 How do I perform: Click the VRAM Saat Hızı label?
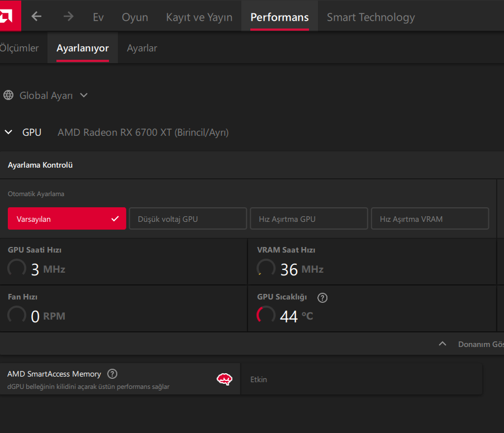pos(286,250)
